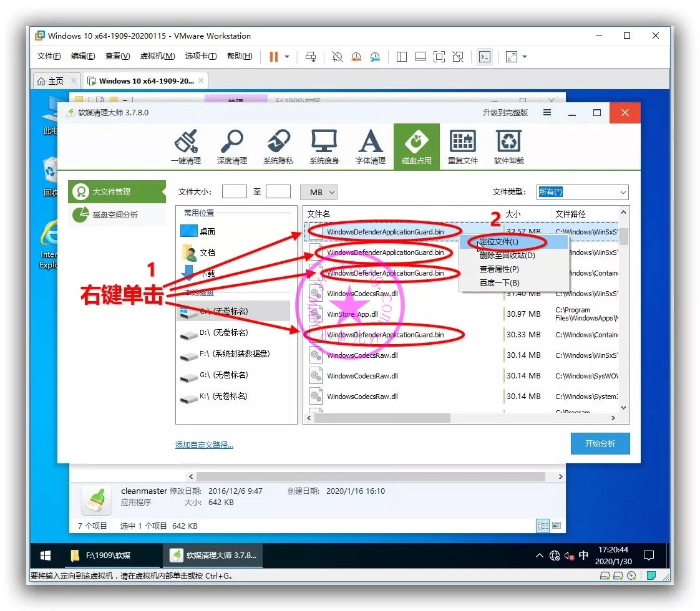Click the VMware pause virtual machine icon

click(x=273, y=57)
